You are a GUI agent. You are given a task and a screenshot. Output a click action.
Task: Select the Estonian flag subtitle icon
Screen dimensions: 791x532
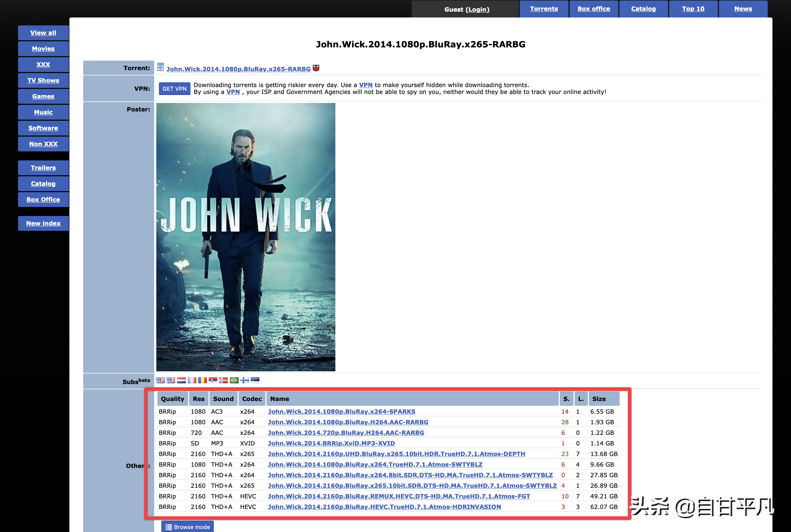(x=255, y=380)
